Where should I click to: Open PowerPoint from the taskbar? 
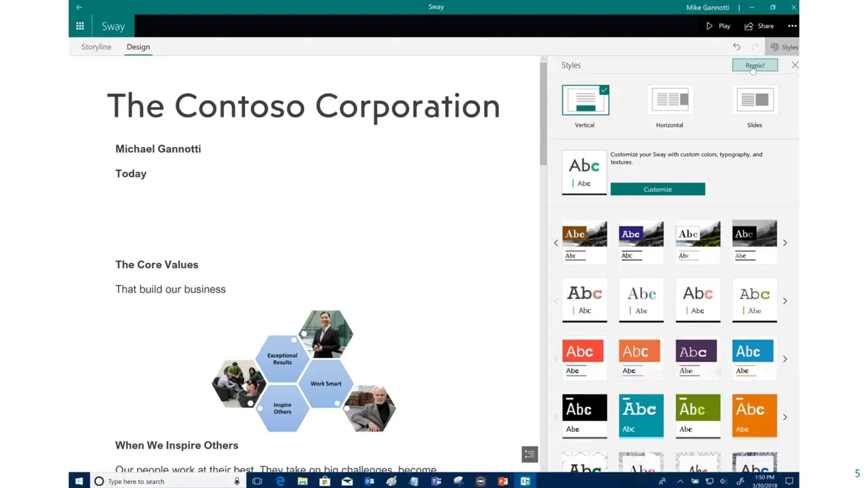click(502, 481)
